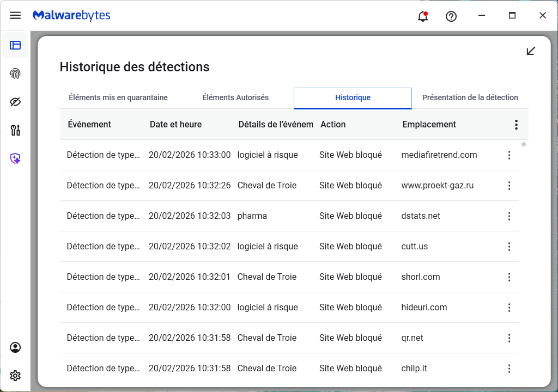Sort by Date et heure column header

175,125
